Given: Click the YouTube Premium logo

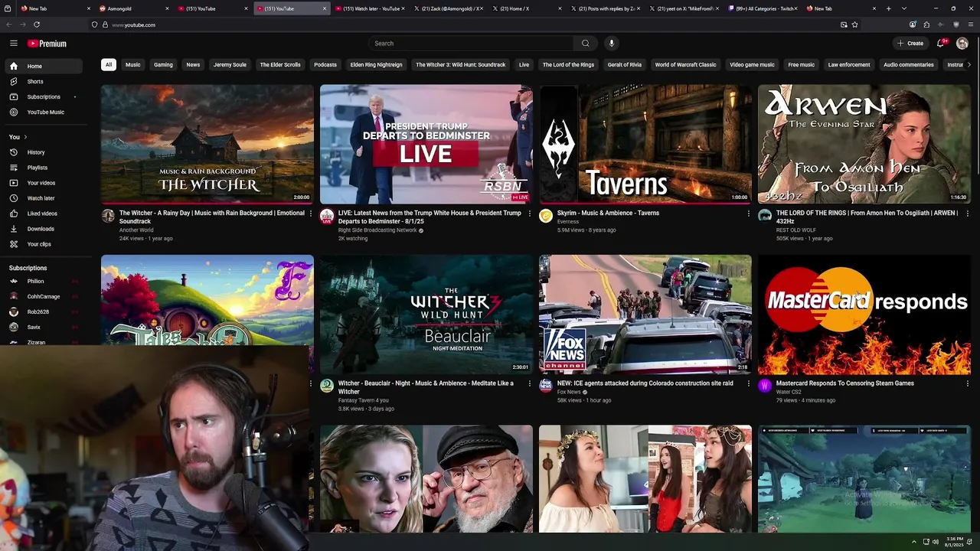Looking at the screenshot, I should click(x=47, y=44).
